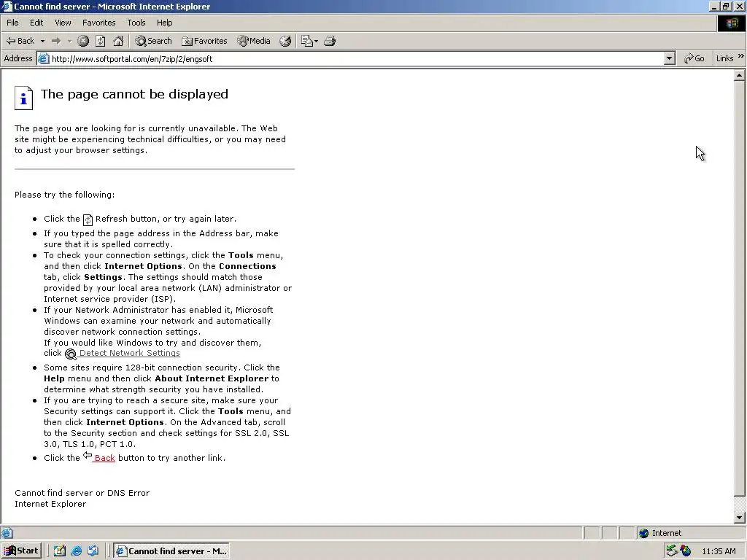Expand the address bar dropdown list
This screenshot has width=747, height=560.
point(670,58)
